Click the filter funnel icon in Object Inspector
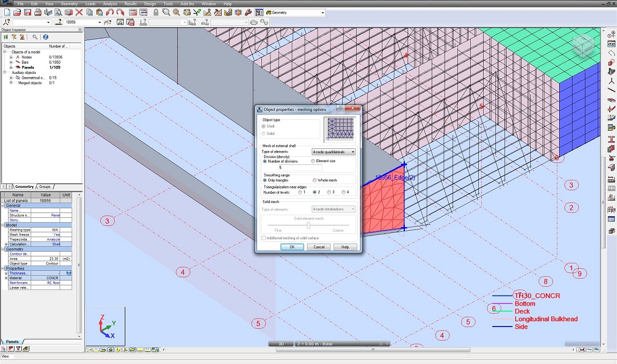 point(13,37)
